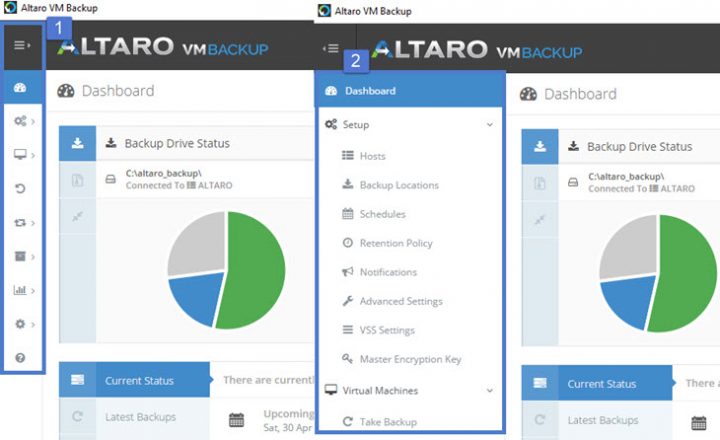Click the Help question-mark icon in collapsed sidebar
Image resolution: width=720 pixels, height=440 pixels.
pyautogui.click(x=20, y=357)
